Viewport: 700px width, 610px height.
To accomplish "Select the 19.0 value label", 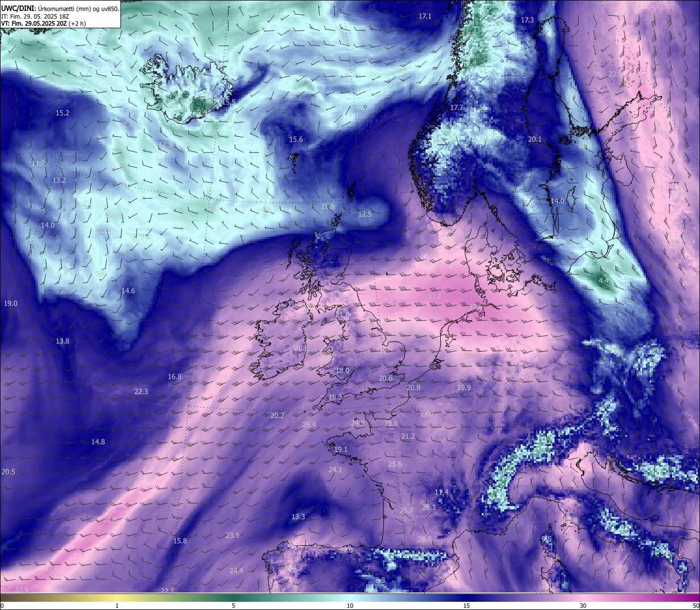I will [x=10, y=304].
